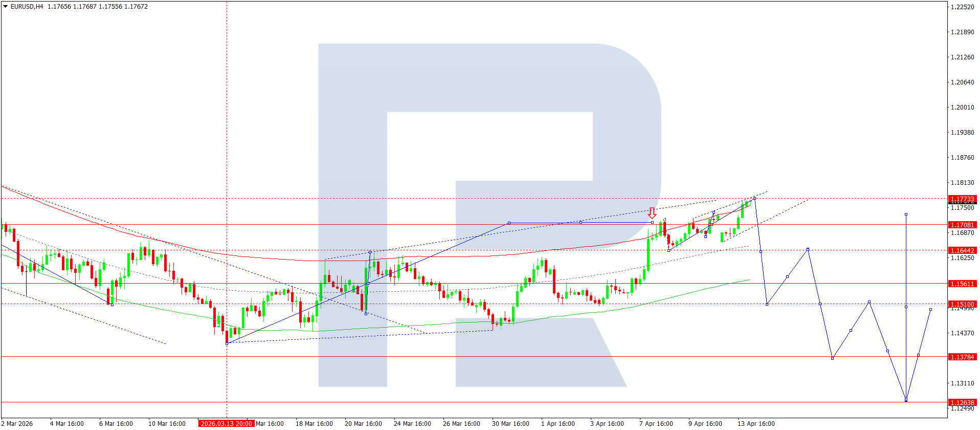This screenshot has height=430, width=980.
Task: Select the forecast anchor point at the 1.12638 low
Action: point(906,400)
